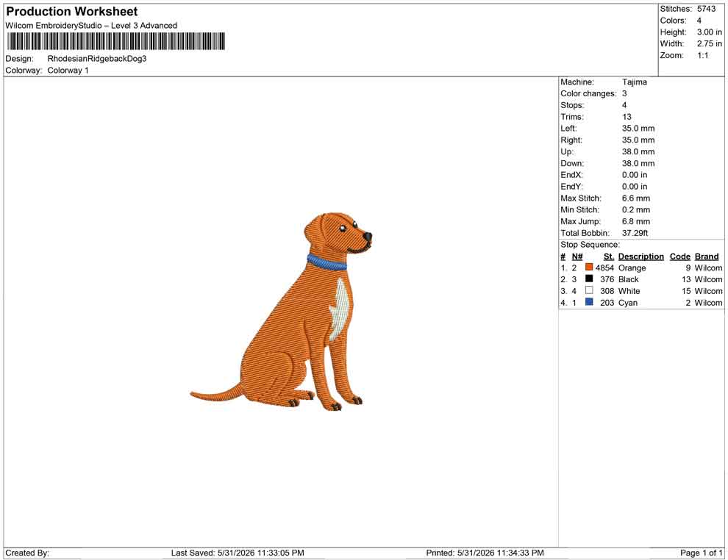Click the Production Worksheet title
Viewport: 728px width, 560px height.
tap(72, 12)
